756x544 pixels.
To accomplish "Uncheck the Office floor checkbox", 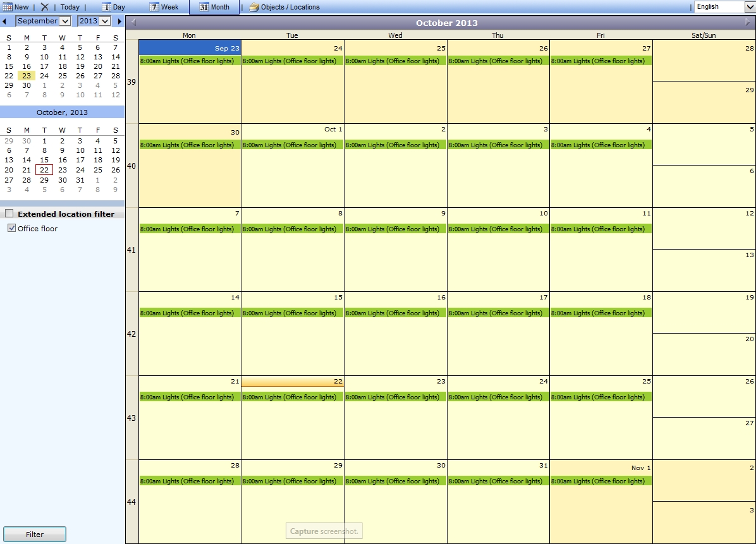I will (x=11, y=228).
